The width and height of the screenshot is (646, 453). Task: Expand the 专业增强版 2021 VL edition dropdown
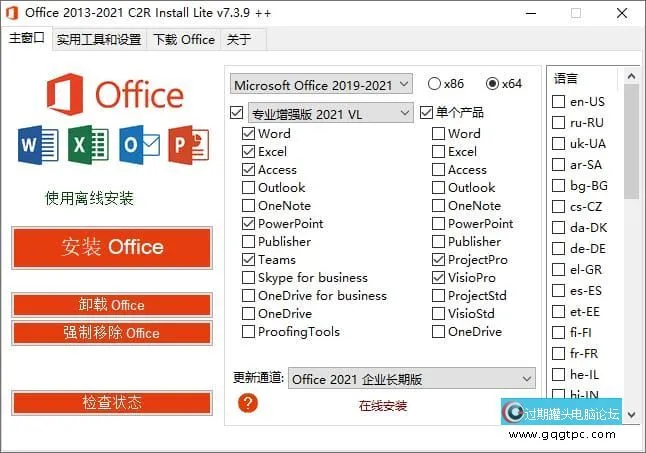point(329,113)
